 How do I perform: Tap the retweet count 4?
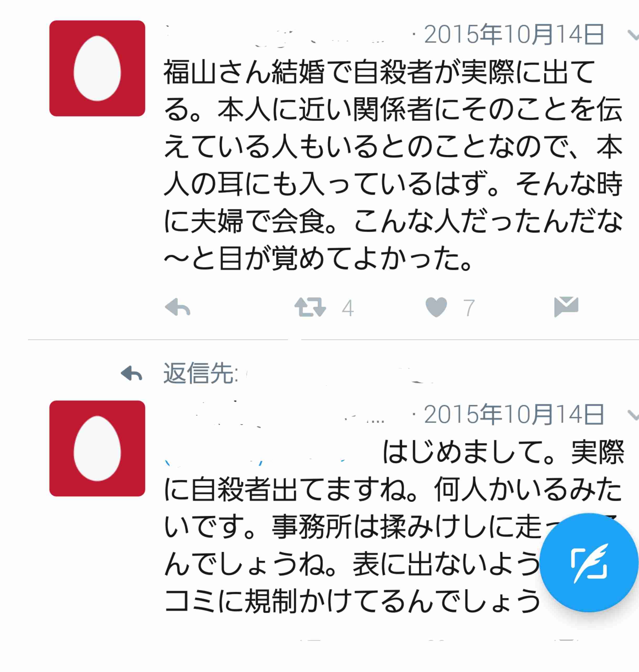[348, 308]
